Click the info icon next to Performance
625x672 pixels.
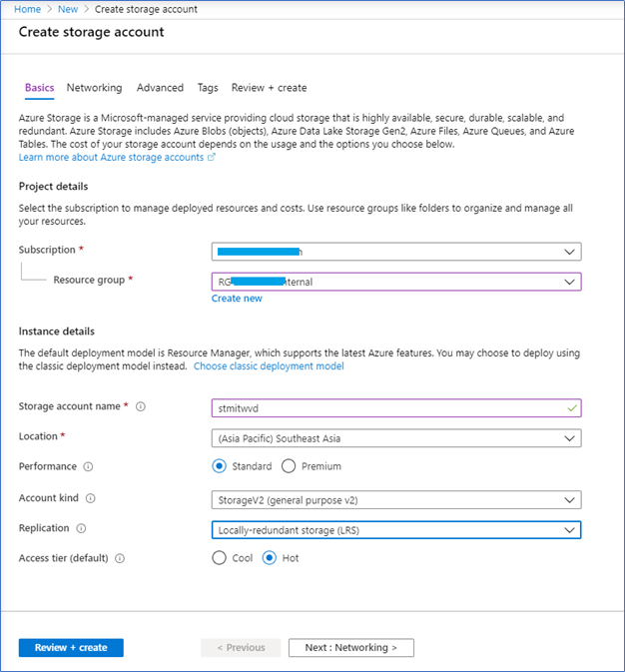click(x=88, y=466)
